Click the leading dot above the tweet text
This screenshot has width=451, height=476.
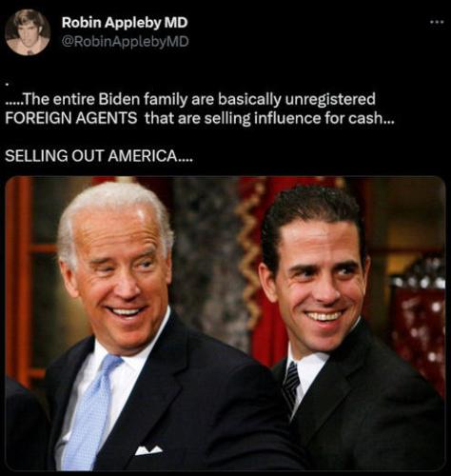[x=7, y=85]
